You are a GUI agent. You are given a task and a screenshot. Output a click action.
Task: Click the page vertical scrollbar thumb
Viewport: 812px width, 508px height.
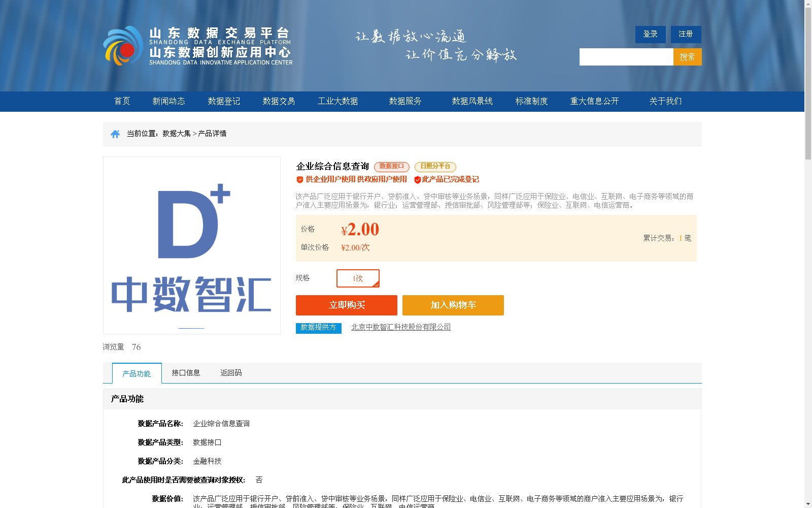click(808, 84)
